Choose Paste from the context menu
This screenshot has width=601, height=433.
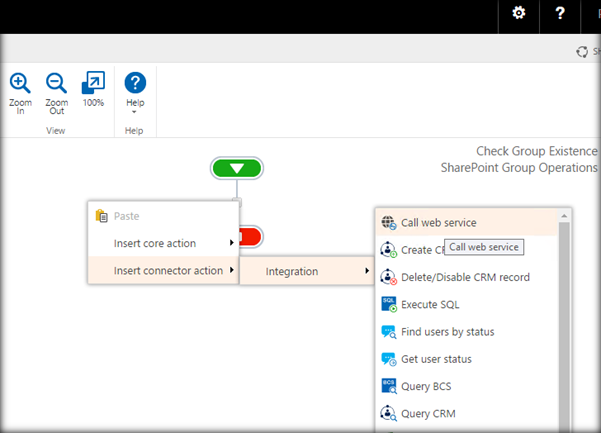pyautogui.click(x=164, y=216)
